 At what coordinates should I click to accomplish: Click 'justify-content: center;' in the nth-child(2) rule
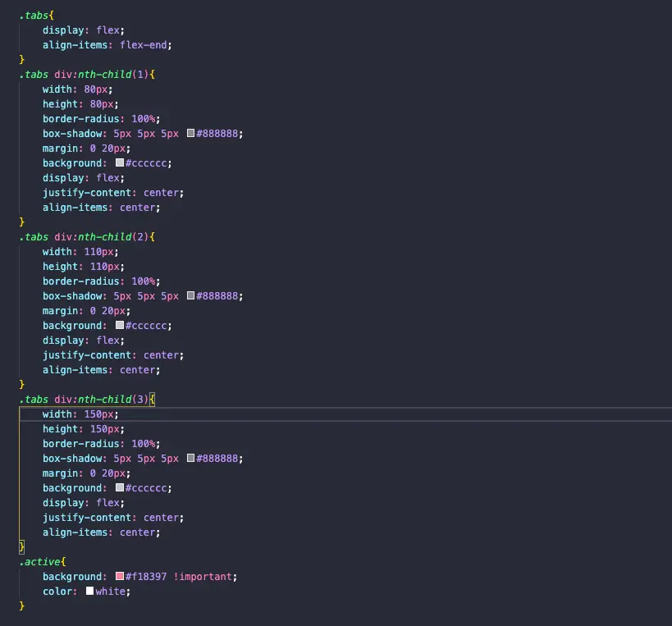coord(113,355)
